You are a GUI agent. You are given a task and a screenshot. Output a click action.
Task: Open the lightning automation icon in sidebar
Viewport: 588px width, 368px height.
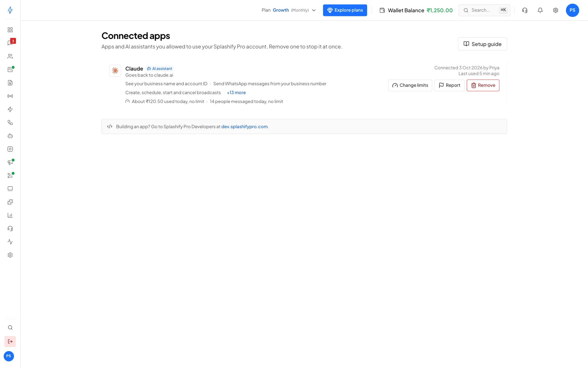tap(10, 109)
